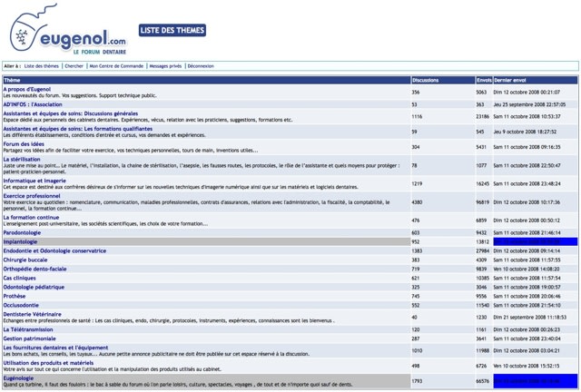
Task: Open the Dentisterie Vétérinaire theme
Action: 32,314
